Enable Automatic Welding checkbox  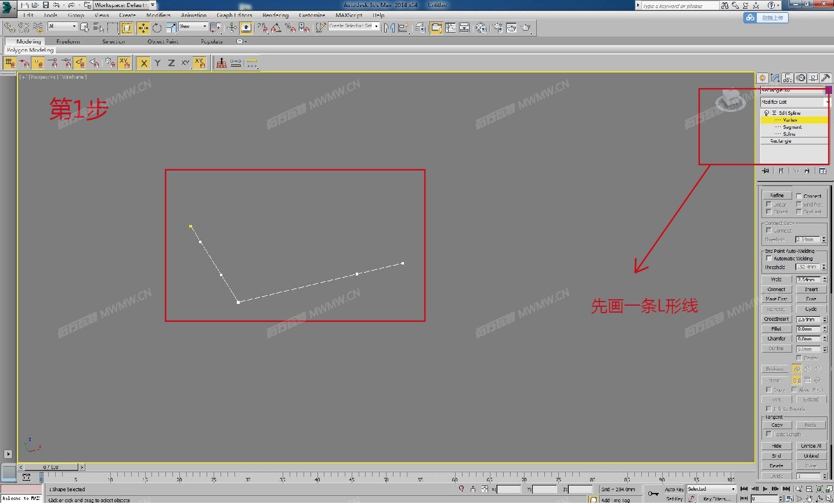tap(769, 259)
